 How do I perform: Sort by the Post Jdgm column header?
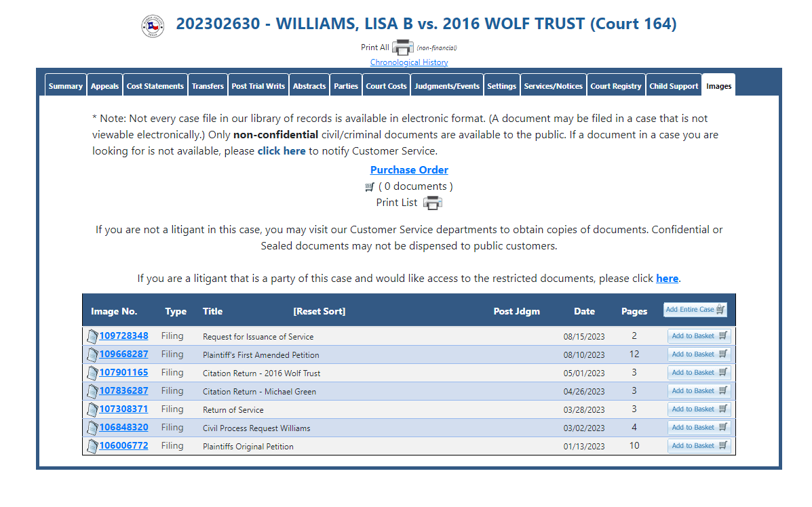[x=517, y=311]
